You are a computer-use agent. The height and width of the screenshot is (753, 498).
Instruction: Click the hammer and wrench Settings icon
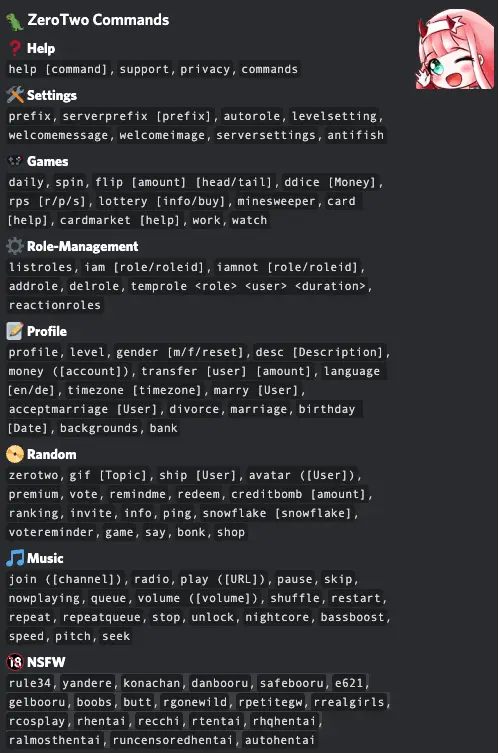(15, 95)
